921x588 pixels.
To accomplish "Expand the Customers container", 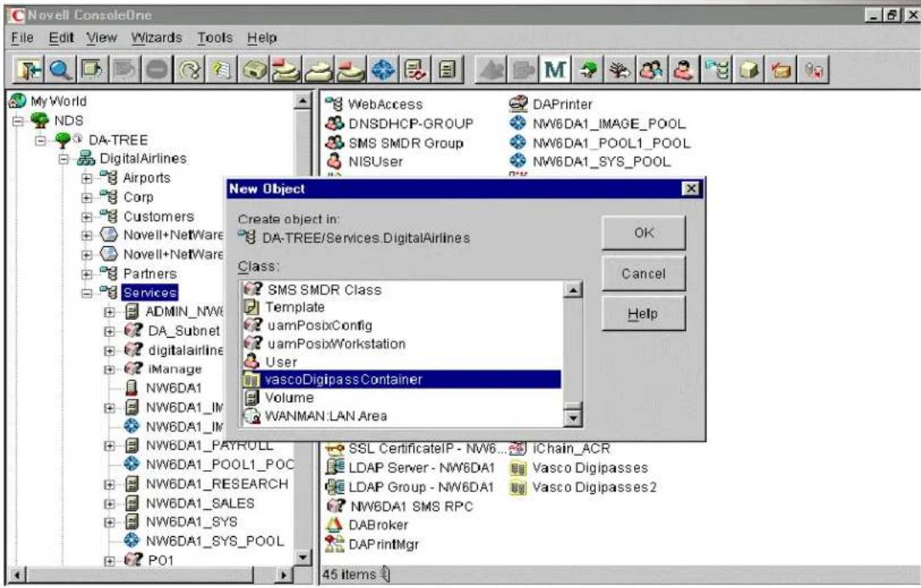I will coord(87,216).
